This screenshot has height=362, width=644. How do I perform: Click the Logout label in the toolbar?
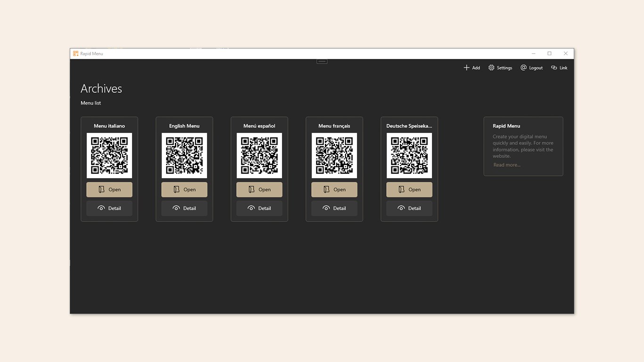pyautogui.click(x=536, y=68)
